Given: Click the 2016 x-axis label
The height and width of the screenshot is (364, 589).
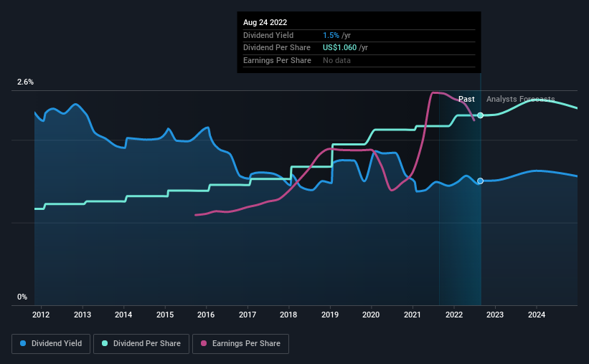Looking at the screenshot, I should click(206, 315).
